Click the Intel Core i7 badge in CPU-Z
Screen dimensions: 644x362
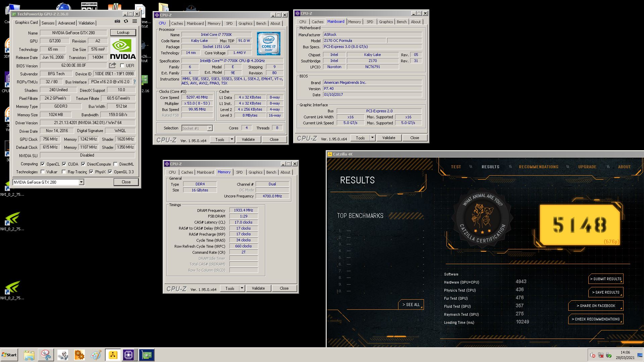[269, 44]
